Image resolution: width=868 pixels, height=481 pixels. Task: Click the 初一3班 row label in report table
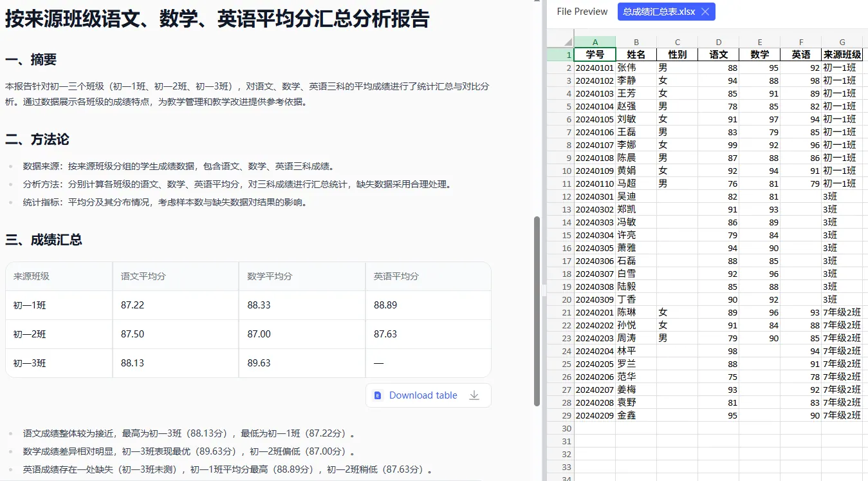tap(30, 363)
